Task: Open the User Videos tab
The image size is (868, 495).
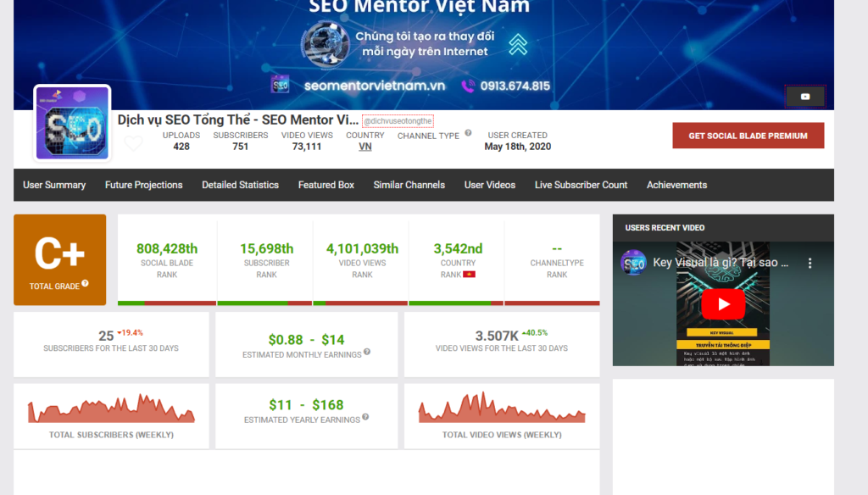Action: [490, 185]
